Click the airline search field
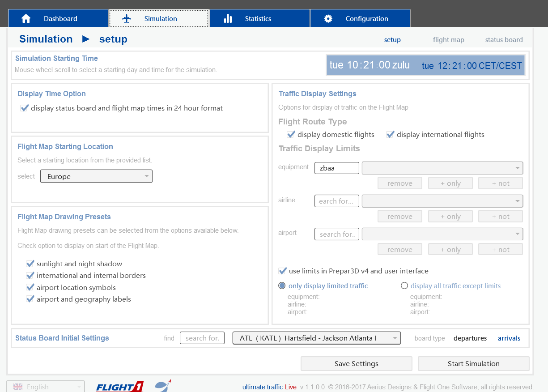The height and width of the screenshot is (392, 548). click(337, 201)
